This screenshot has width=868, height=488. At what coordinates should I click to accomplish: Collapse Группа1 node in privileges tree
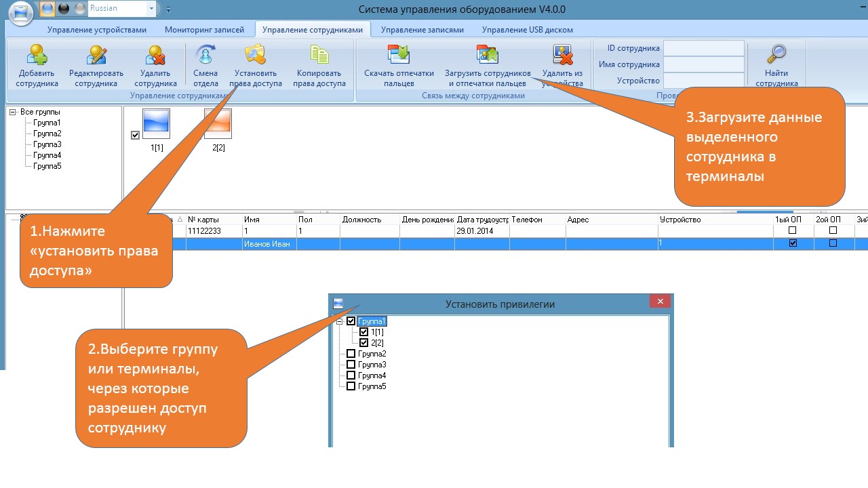point(340,321)
